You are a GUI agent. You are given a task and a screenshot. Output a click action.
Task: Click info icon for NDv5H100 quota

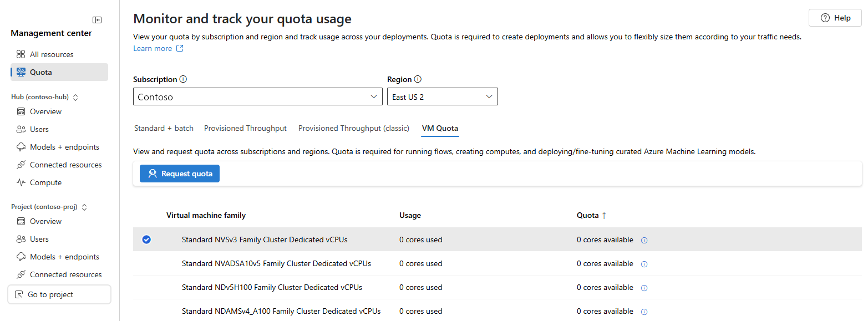(644, 288)
